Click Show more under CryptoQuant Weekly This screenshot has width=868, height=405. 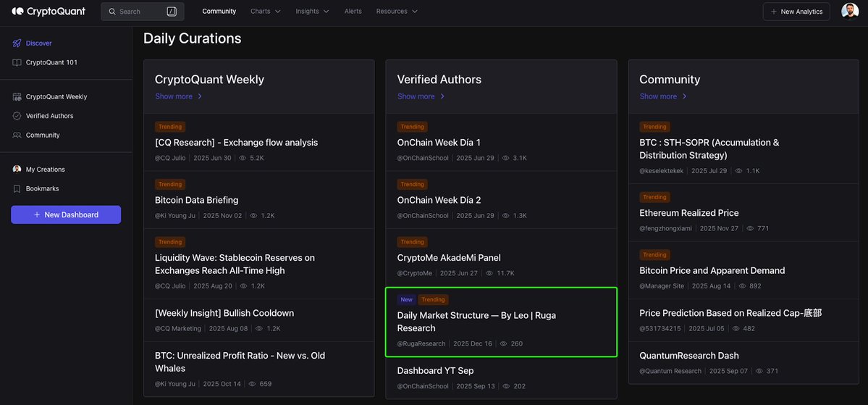(x=174, y=96)
